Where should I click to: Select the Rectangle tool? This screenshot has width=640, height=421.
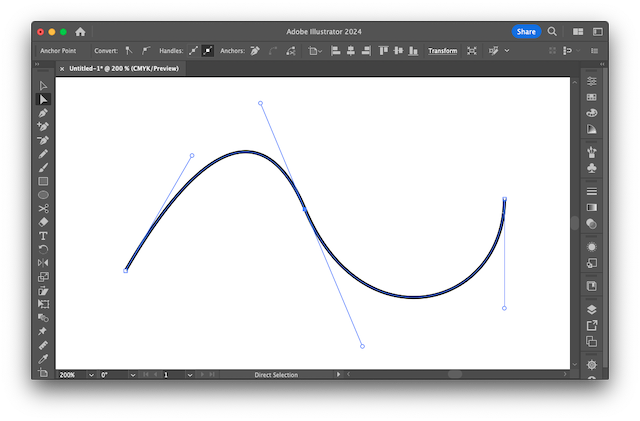tap(43, 182)
